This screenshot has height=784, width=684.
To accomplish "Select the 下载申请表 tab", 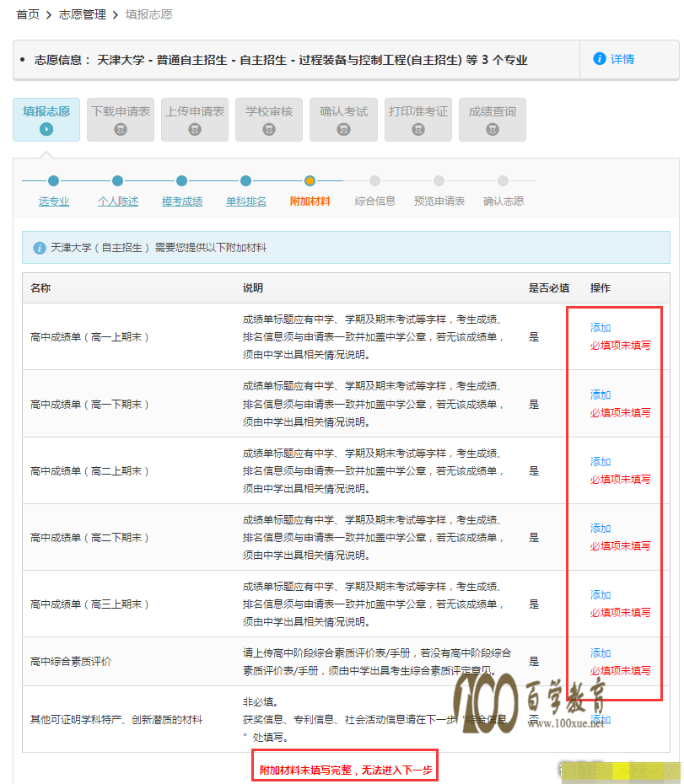I will (121, 120).
